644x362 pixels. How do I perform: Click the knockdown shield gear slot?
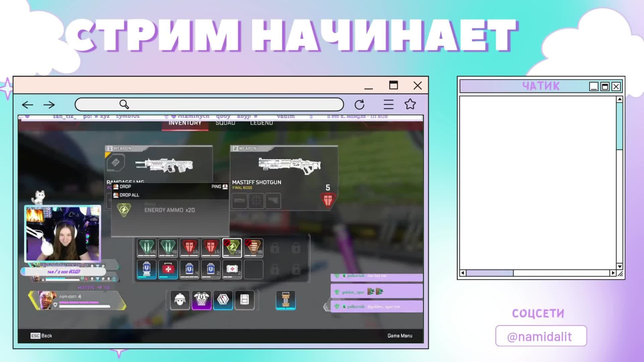[223, 300]
